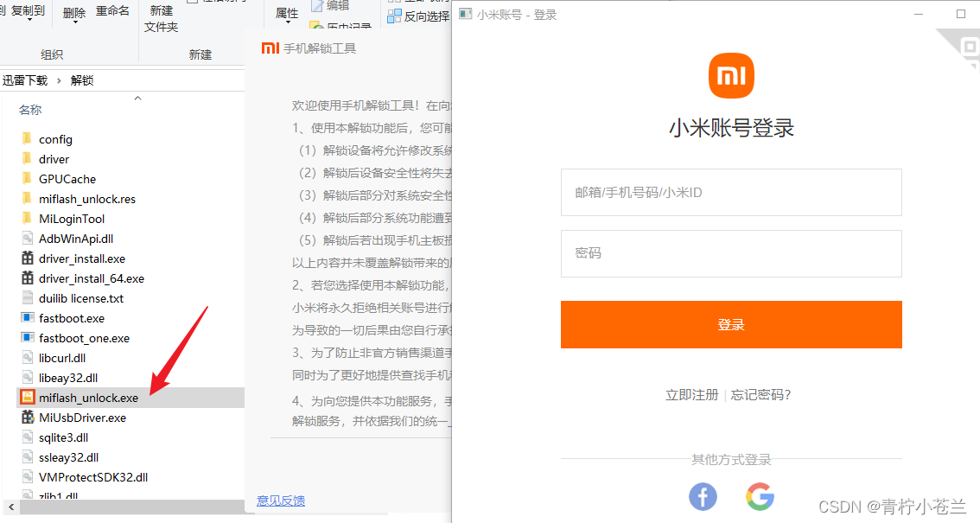
Task: Select the ssleay32.dll file
Action: point(69,457)
